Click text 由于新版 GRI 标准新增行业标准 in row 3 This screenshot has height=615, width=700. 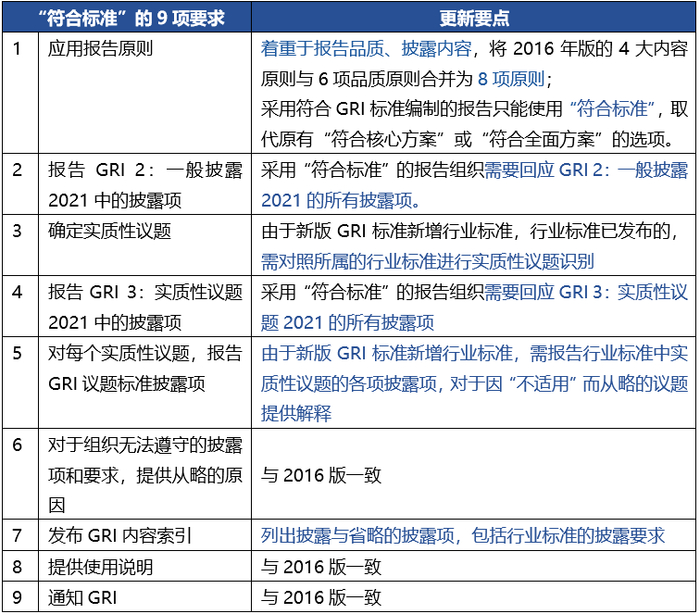tap(387, 231)
